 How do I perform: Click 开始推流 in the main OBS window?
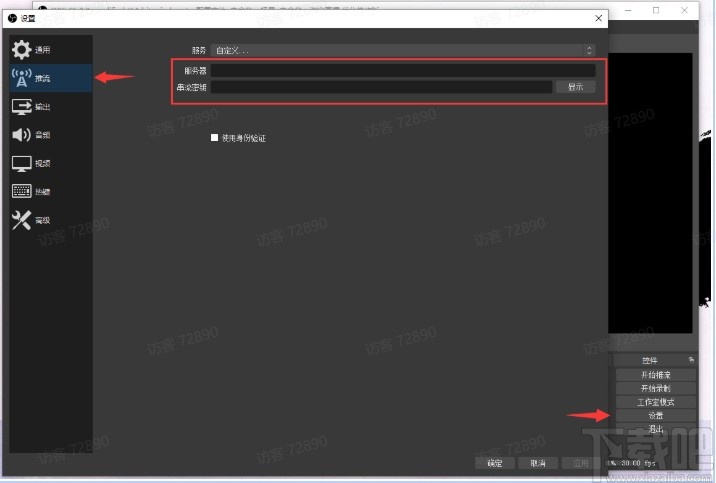pos(656,375)
